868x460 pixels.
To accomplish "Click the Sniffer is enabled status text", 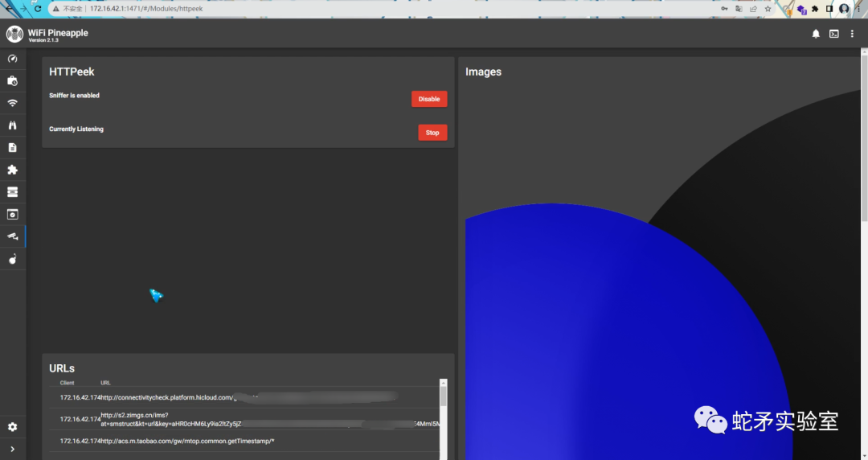I will (x=74, y=96).
